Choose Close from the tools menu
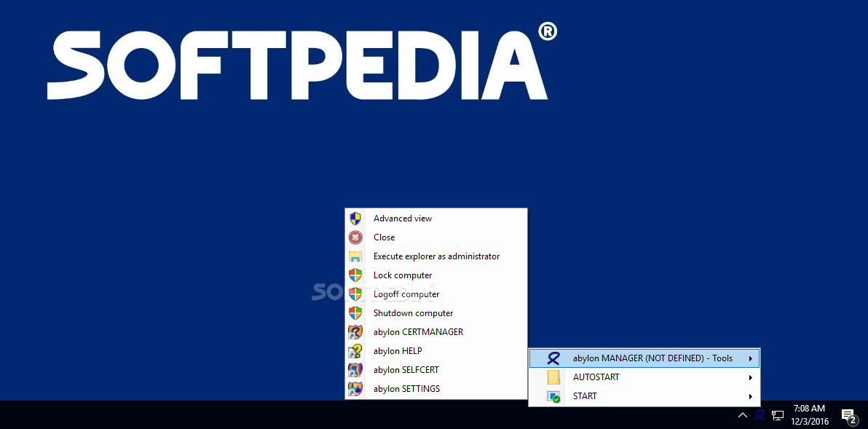The width and height of the screenshot is (868, 429). pos(435,237)
